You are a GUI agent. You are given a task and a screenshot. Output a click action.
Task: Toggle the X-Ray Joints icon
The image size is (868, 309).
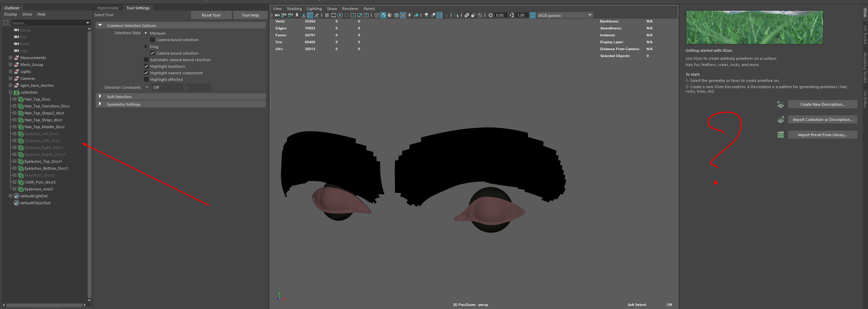pyautogui.click(x=480, y=15)
